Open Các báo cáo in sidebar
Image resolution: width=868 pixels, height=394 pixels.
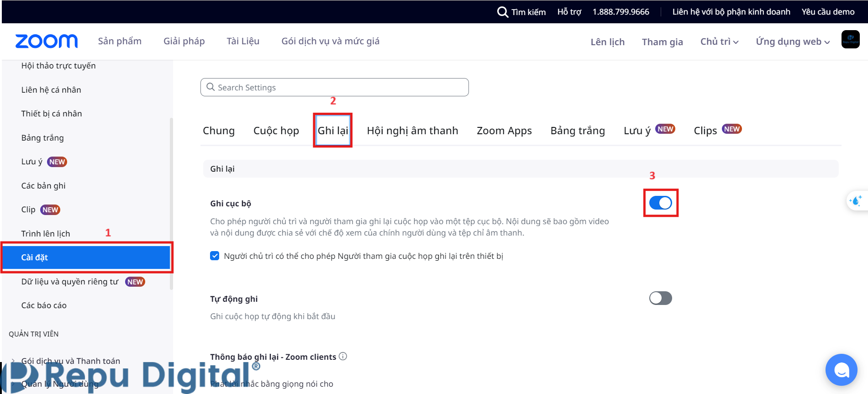(44, 305)
